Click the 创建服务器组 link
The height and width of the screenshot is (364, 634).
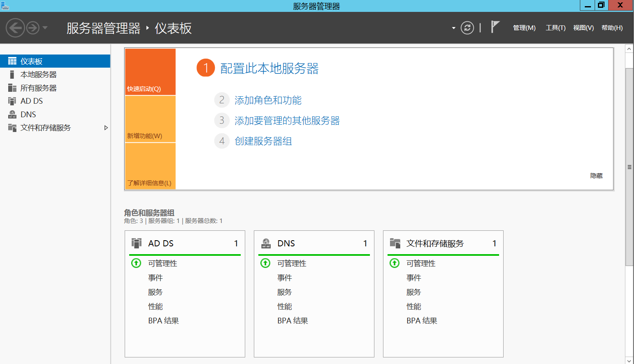click(x=263, y=141)
